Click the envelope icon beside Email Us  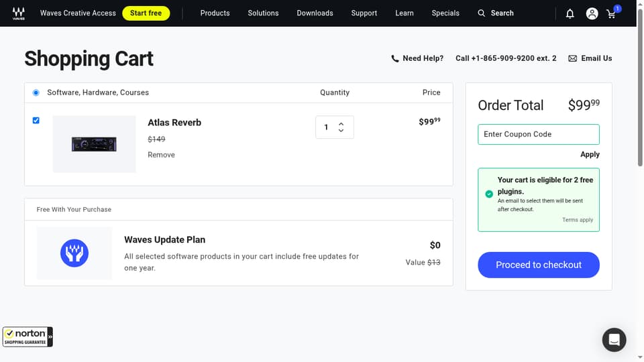point(572,59)
